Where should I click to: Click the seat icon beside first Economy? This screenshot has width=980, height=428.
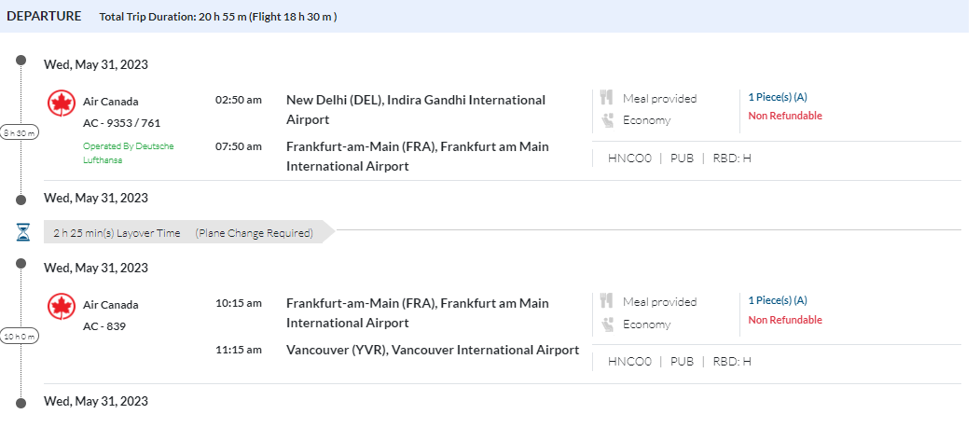pyautogui.click(x=607, y=119)
